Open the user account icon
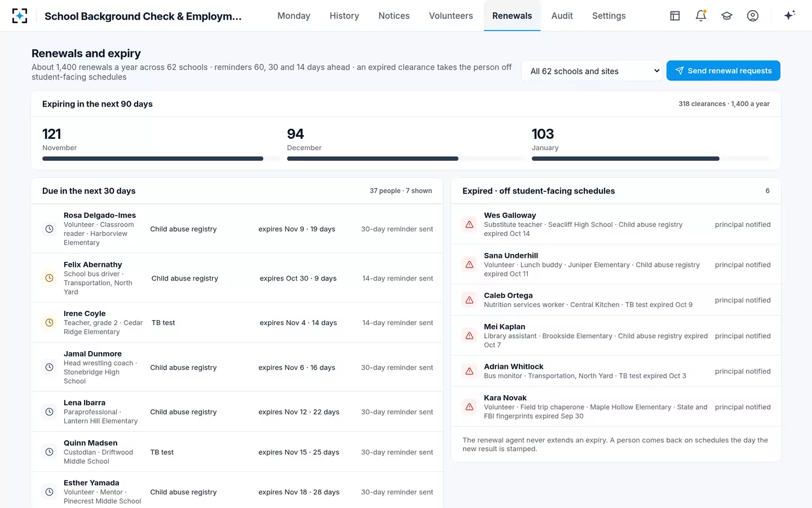Screen dimensions: 812x508 pos(753,16)
